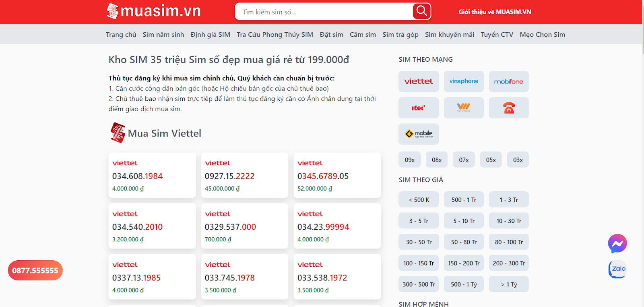644x307 pixels.
Task: Open Tra Cứu Phong Thủy SIM menu
Action: click(x=275, y=35)
